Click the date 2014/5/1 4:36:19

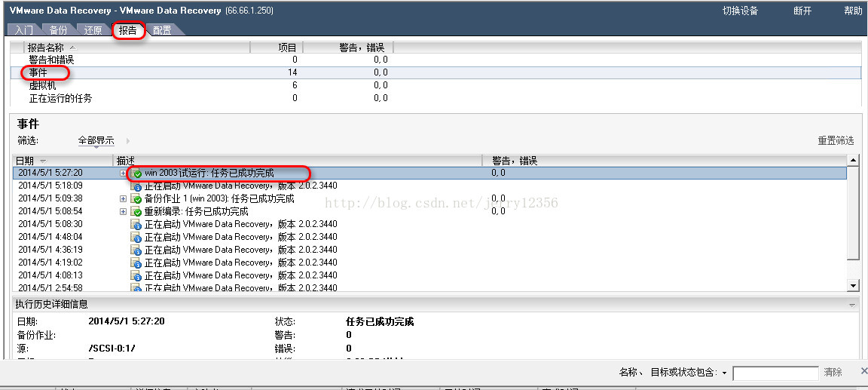pos(50,249)
